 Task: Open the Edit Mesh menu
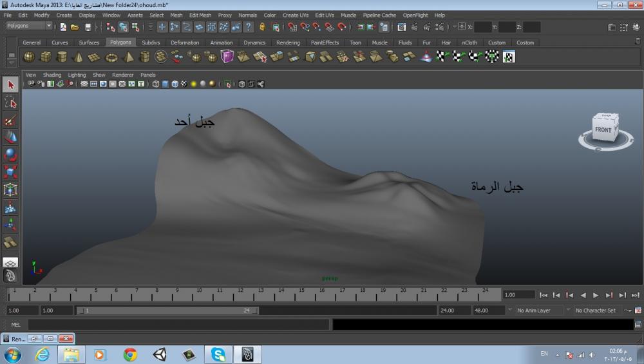200,15
